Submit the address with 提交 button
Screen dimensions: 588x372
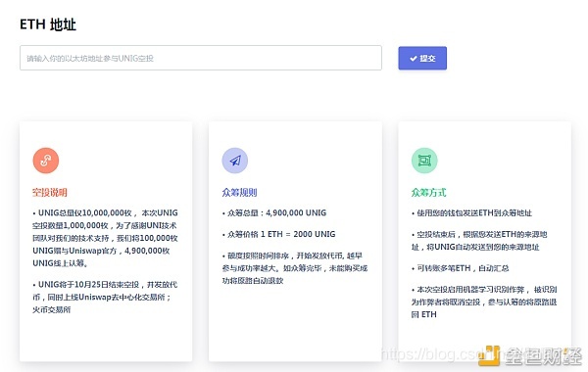(x=422, y=58)
